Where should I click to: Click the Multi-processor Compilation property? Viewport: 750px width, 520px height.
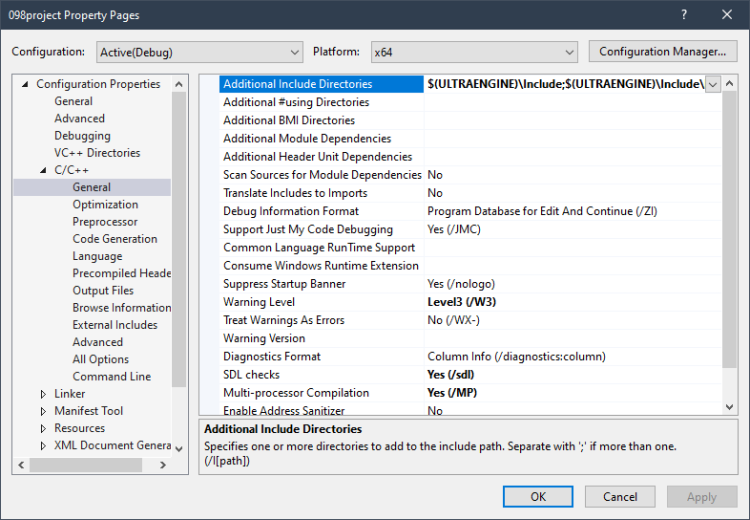click(289, 393)
